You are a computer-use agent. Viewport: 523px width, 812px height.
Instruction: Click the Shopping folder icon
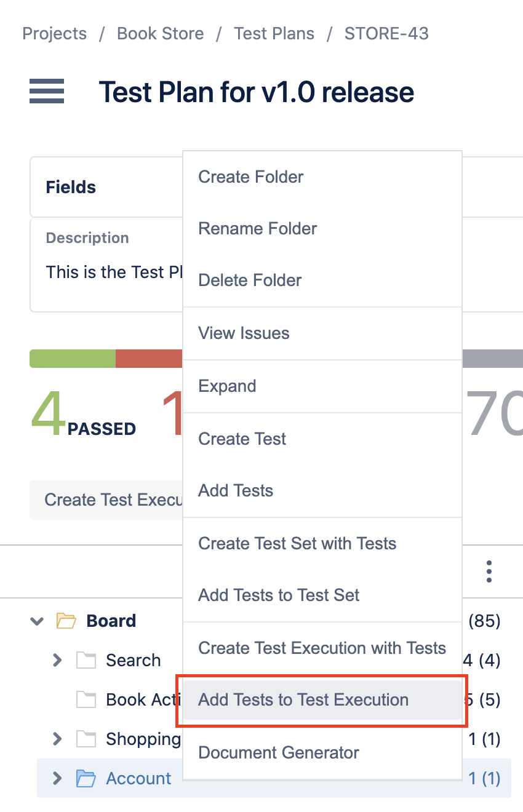(86, 739)
